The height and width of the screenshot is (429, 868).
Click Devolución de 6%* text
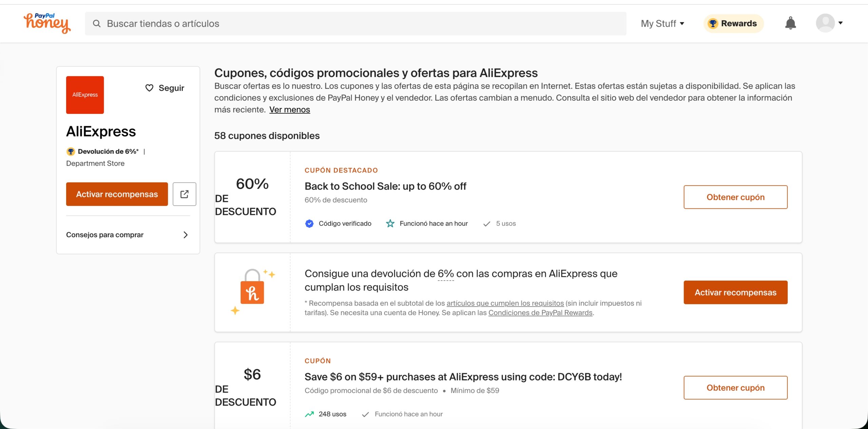click(108, 151)
